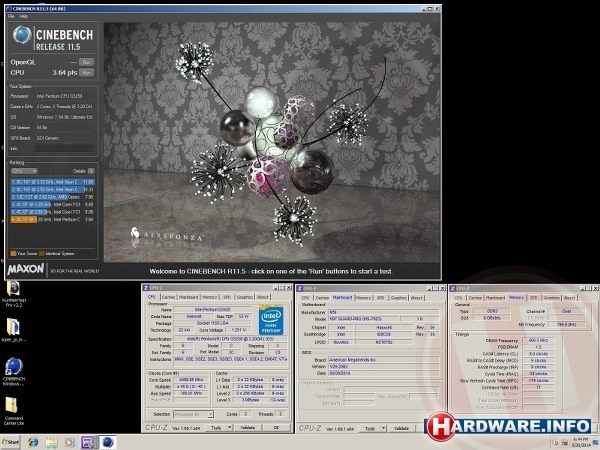Switch to Mainboard tab in first CPU-Z window
Viewport: 600px width, 450px height.
click(189, 297)
